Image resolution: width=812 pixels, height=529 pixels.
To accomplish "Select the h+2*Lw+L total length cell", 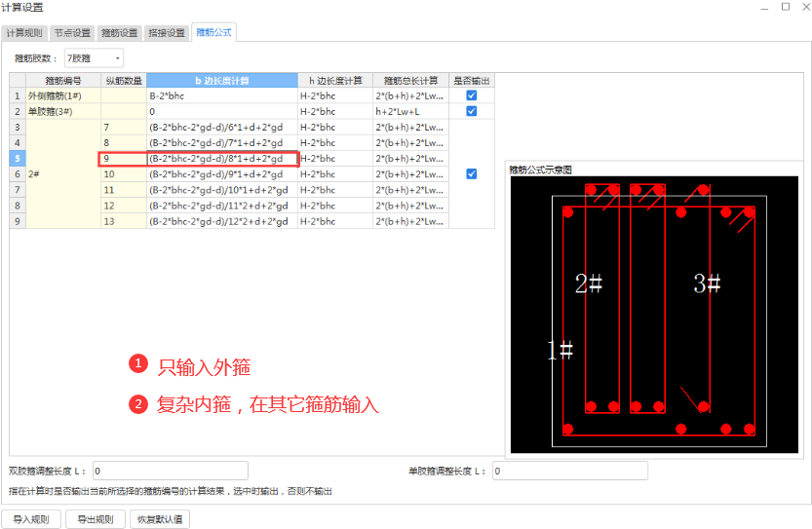I will [410, 111].
